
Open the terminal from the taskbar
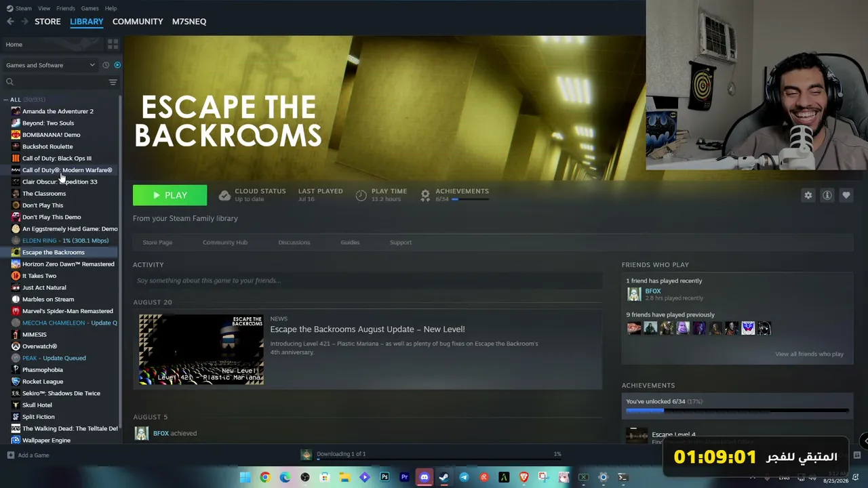point(623,477)
